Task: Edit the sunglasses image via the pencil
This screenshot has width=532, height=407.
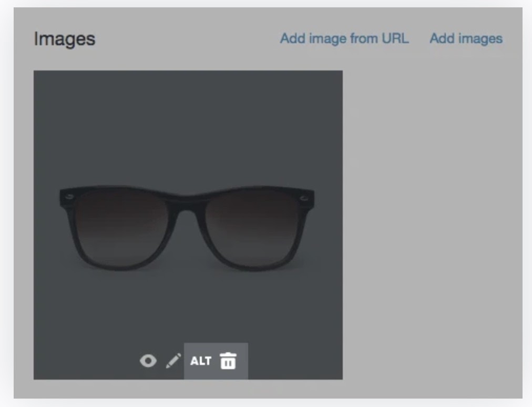Action: click(x=173, y=361)
